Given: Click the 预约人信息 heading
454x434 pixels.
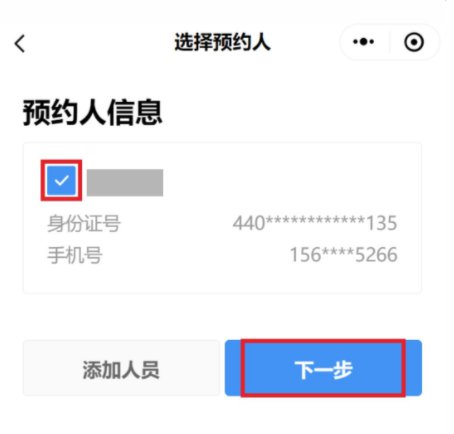Looking at the screenshot, I should click(92, 112).
